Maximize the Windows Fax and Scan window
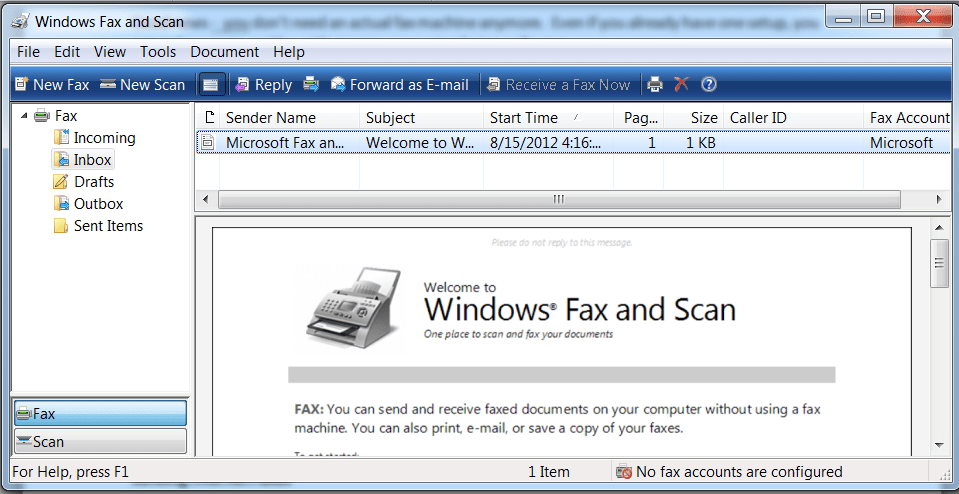This screenshot has height=494, width=959. coord(877,17)
